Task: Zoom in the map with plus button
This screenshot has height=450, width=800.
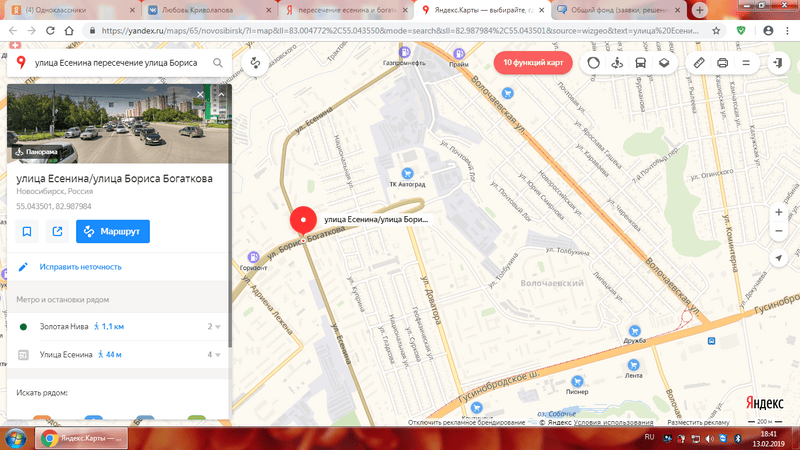Action: pyautogui.click(x=779, y=212)
